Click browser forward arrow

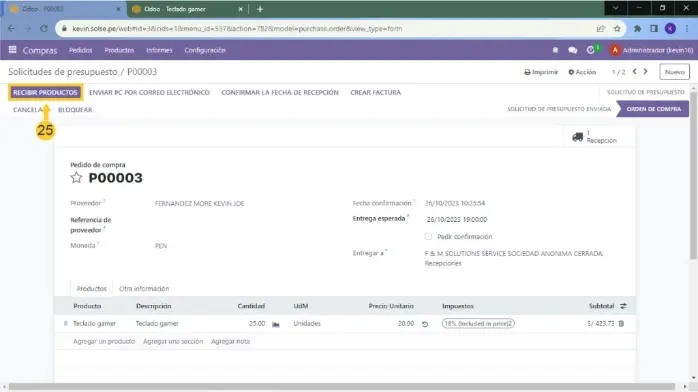28,28
